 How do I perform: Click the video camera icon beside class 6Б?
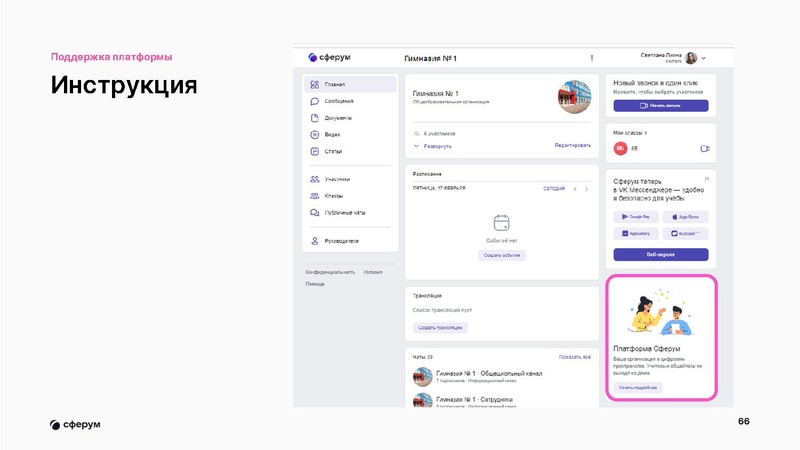(x=704, y=148)
